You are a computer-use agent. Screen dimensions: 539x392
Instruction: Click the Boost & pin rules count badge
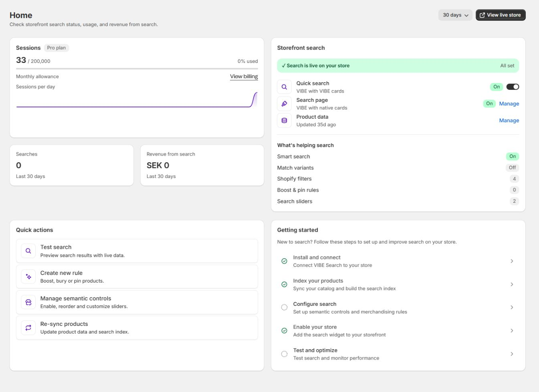[x=514, y=190]
